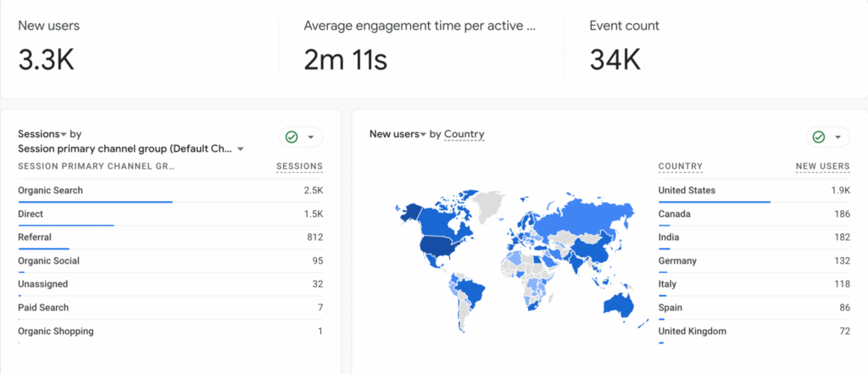This screenshot has width=868, height=374.
Task: Click Germany in the country table
Action: pyautogui.click(x=677, y=261)
